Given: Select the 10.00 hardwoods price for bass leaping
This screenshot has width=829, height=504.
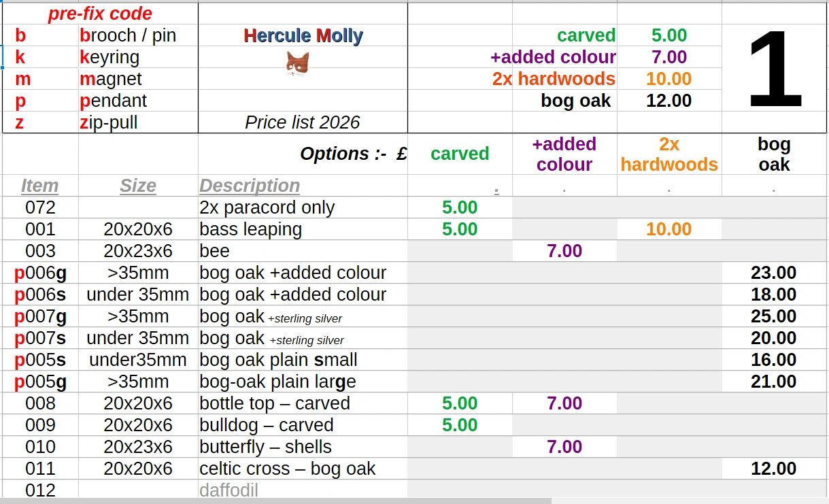Looking at the screenshot, I should tap(669, 229).
